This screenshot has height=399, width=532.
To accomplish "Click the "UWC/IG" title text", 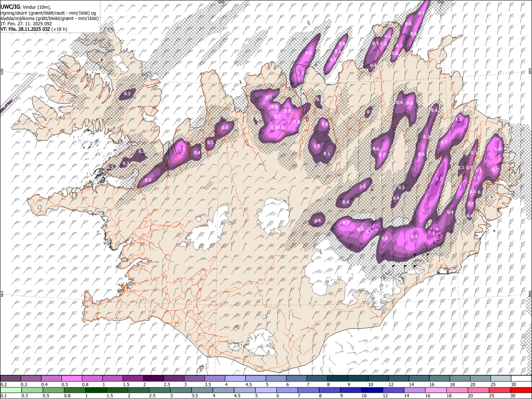I will tap(10, 7).
